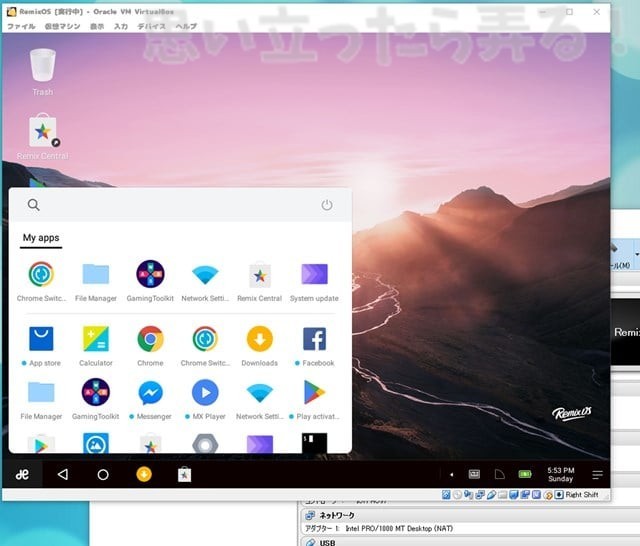Open the terminal app icon in bottom row
The image size is (640, 546).
click(314, 444)
